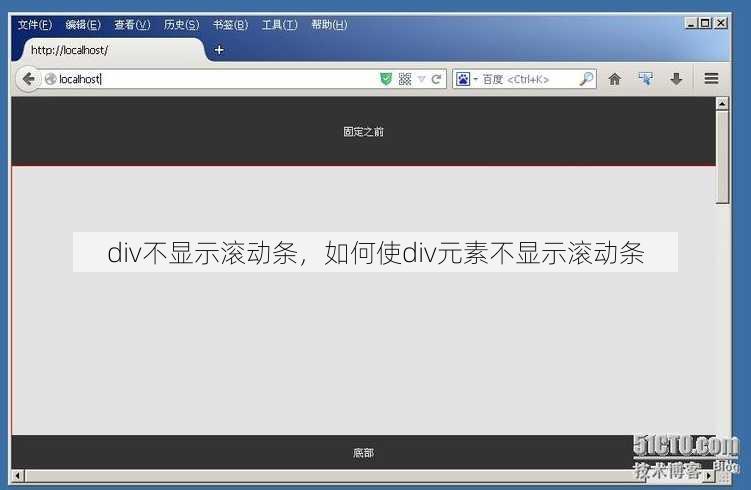Click the site identity globe icon
Screen dimensions: 751x490
click(50, 79)
